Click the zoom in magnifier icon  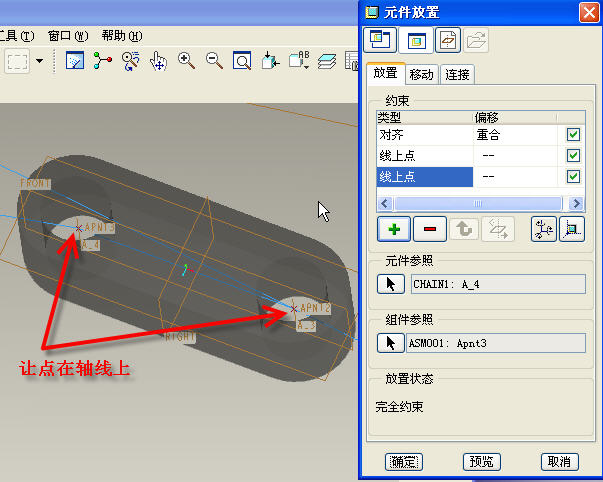click(x=186, y=61)
